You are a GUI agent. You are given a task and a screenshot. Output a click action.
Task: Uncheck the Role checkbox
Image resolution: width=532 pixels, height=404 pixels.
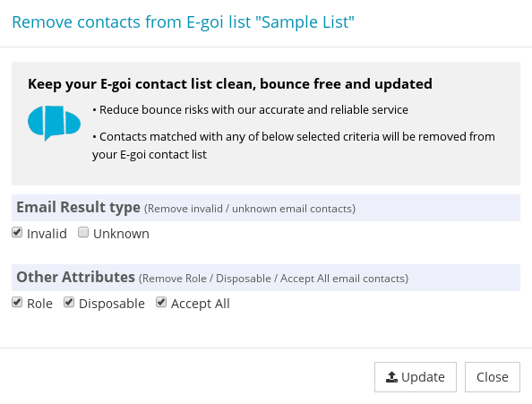tap(17, 302)
